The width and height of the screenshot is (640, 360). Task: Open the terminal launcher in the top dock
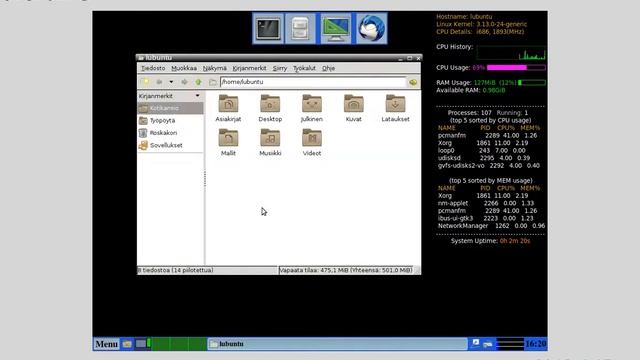tap(268, 28)
